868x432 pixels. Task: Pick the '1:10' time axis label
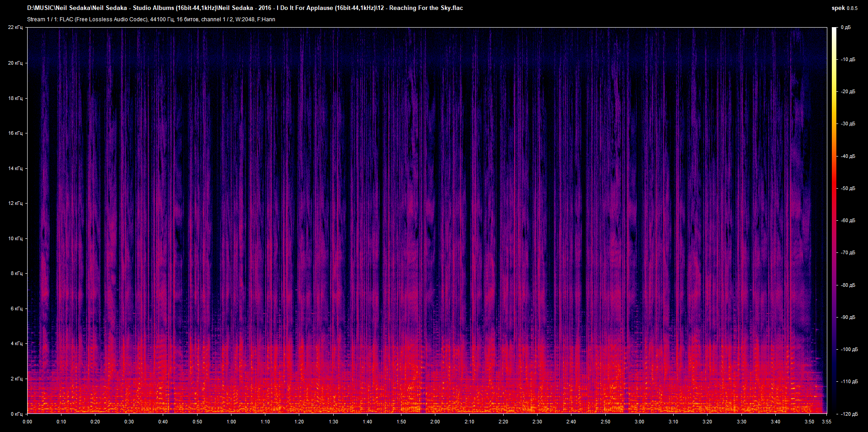point(265,422)
